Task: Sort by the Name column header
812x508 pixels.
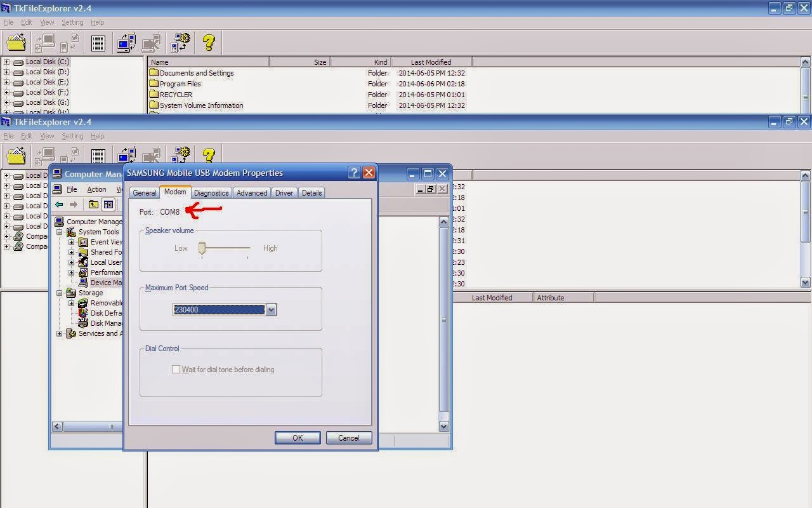Action: click(209, 62)
